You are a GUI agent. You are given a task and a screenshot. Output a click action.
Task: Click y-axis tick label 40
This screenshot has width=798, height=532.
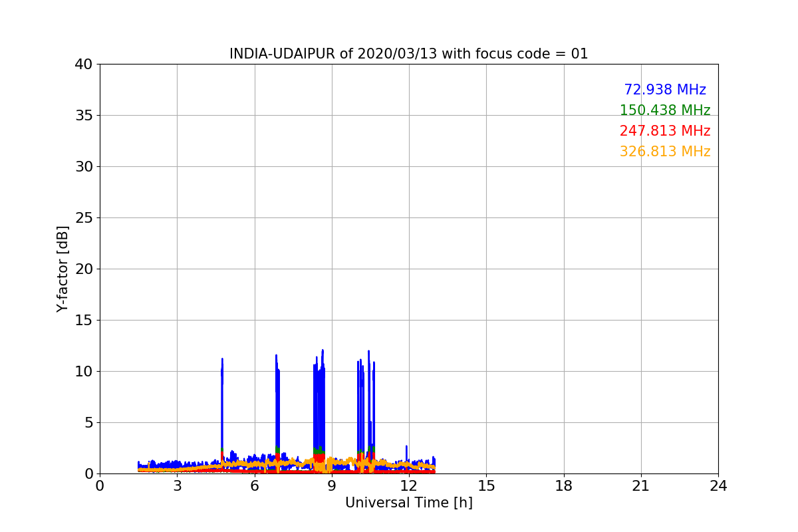(83, 65)
